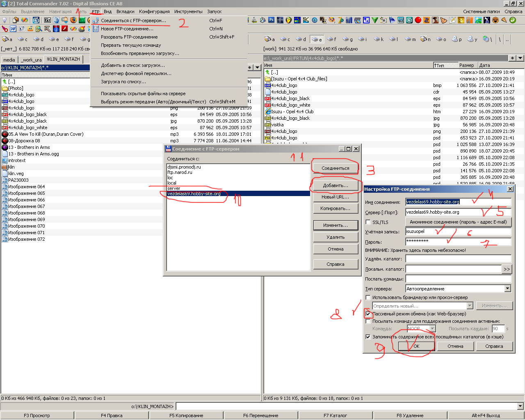This screenshot has height=420, width=525.
Task: Open network neighborhood icon in right drive bar
Action: pos(487,39)
